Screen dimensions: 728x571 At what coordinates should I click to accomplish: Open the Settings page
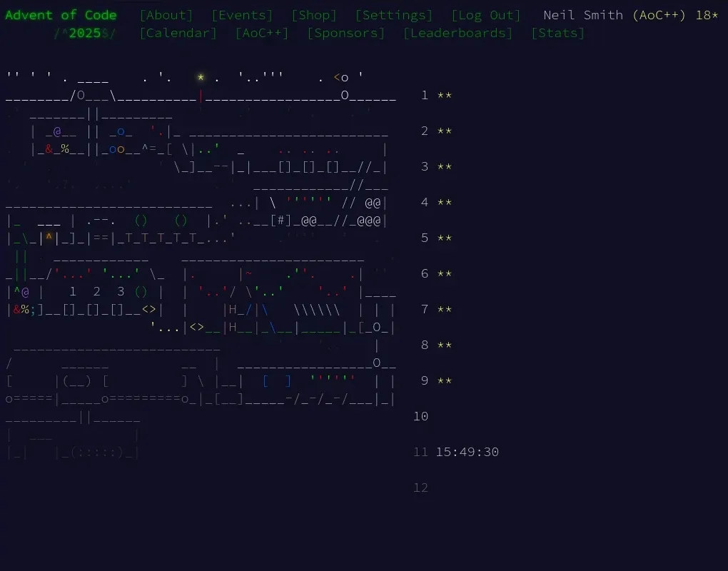(395, 14)
